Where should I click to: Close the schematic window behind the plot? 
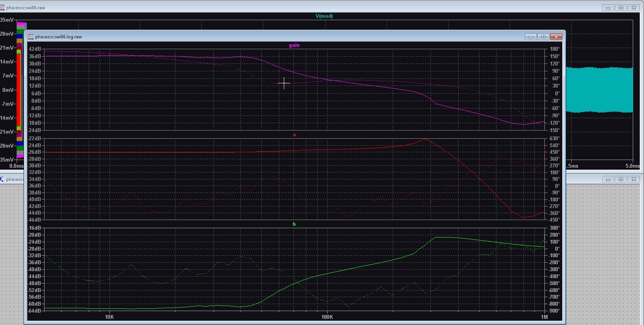(x=634, y=179)
